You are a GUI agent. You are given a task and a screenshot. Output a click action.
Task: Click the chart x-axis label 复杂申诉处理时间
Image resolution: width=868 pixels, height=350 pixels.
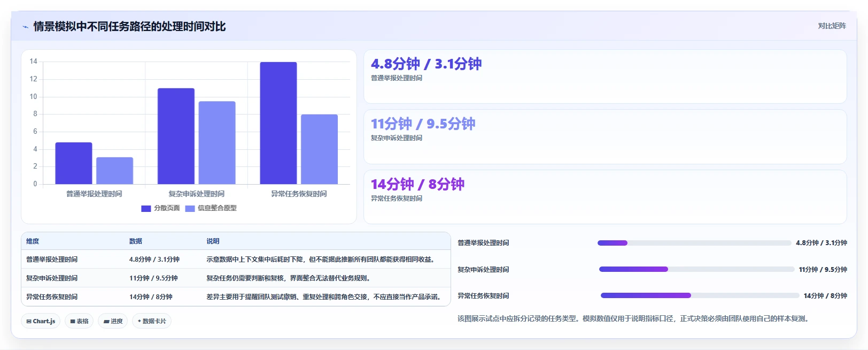197,194
